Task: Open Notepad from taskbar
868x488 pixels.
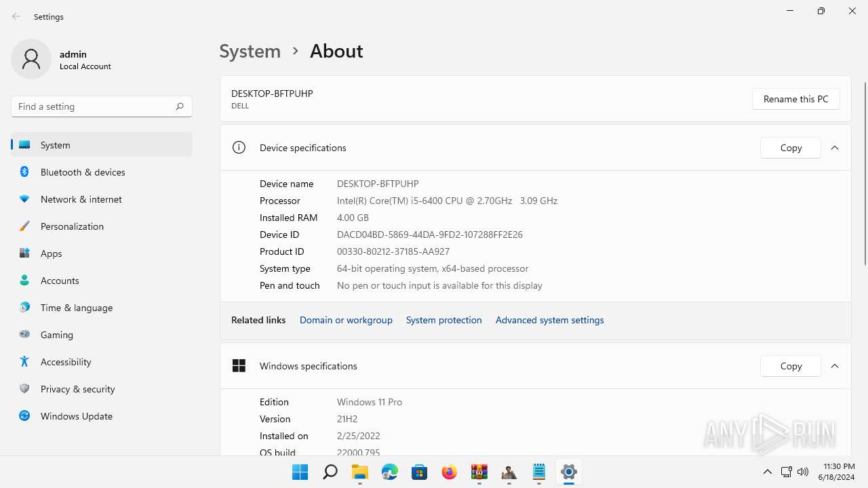Action: pos(538,472)
